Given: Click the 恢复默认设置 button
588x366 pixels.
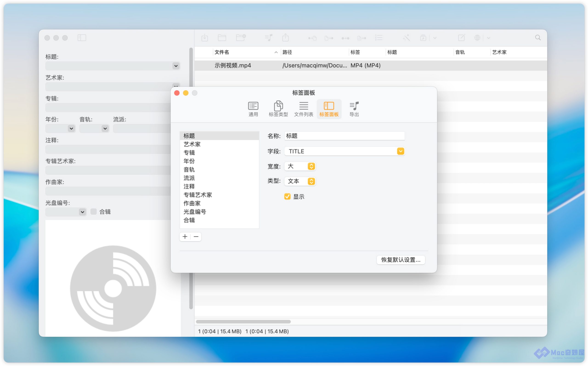Looking at the screenshot, I should pos(401,260).
